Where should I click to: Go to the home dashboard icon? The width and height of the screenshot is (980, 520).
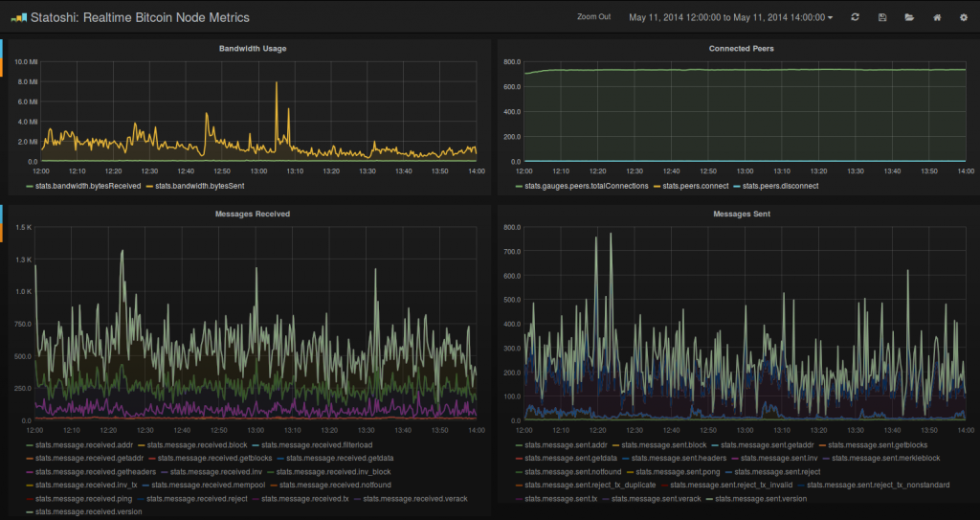pos(937,17)
